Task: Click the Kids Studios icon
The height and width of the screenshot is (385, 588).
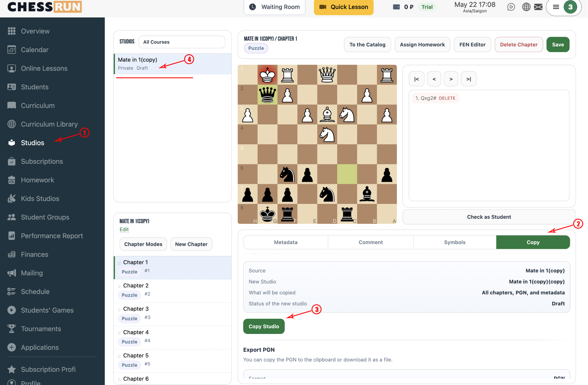Action: coord(12,199)
